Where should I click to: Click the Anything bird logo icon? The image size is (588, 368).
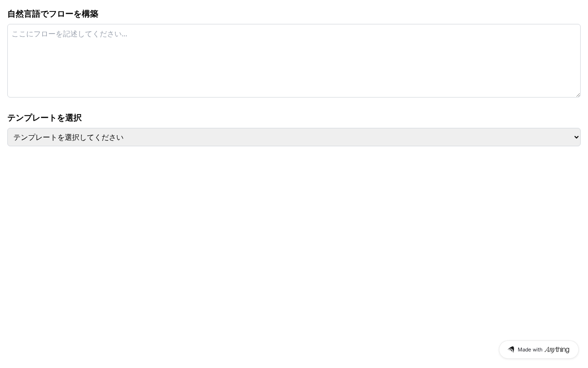(511, 350)
